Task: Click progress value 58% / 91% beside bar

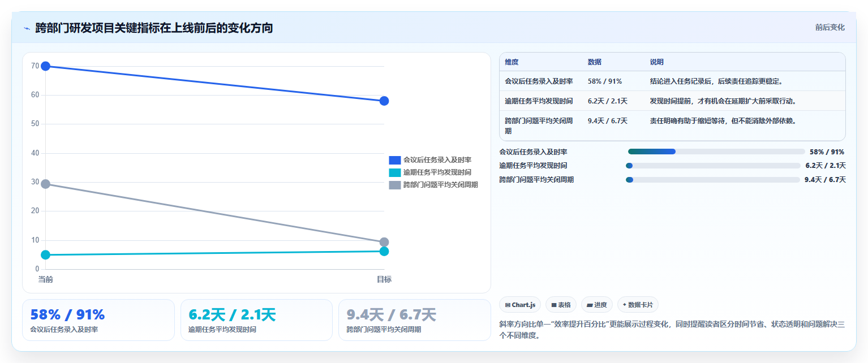Action: point(827,152)
